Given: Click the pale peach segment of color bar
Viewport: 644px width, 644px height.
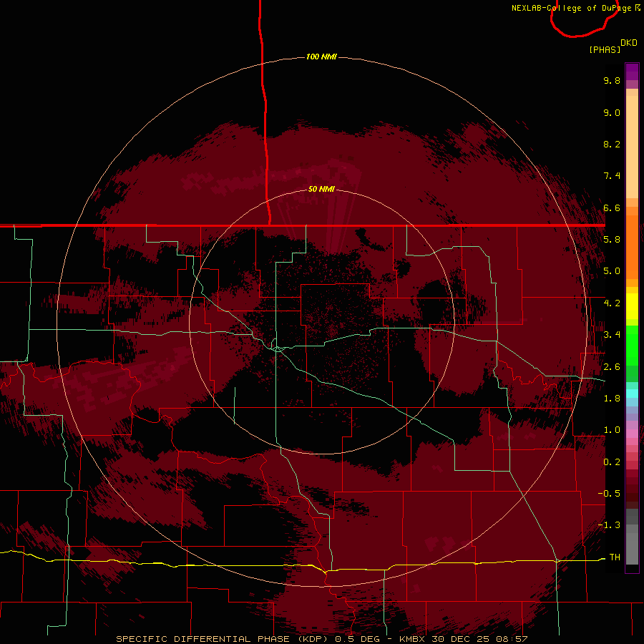Looking at the screenshot, I should tap(632, 147).
